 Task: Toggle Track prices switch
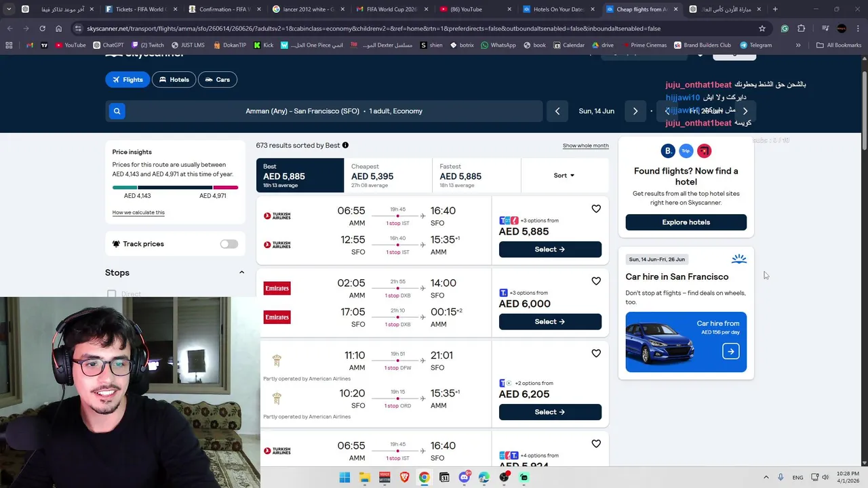point(229,244)
